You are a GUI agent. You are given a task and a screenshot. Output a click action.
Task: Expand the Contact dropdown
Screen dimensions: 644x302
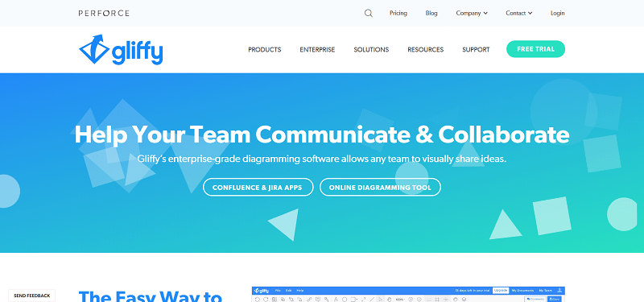click(x=519, y=13)
